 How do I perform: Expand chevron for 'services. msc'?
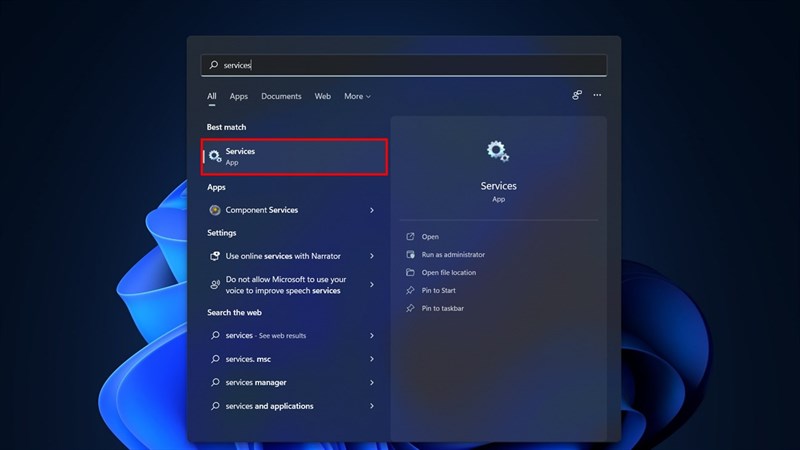372,359
